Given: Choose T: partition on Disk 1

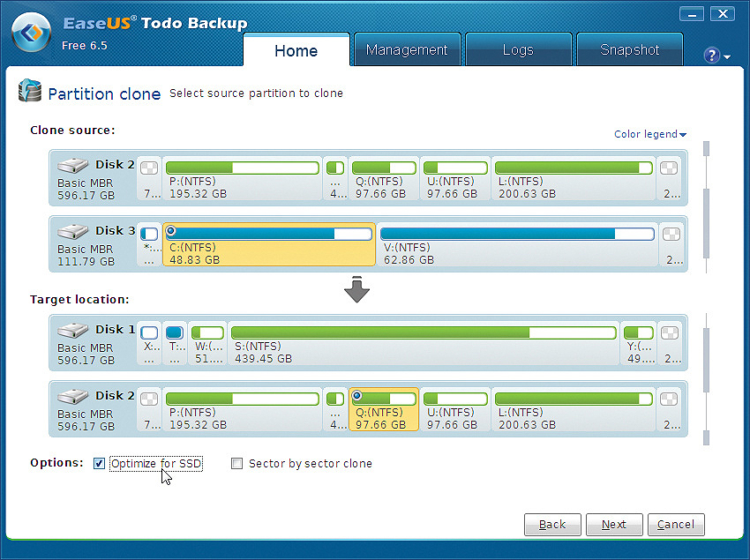Looking at the screenshot, I should 175,343.
